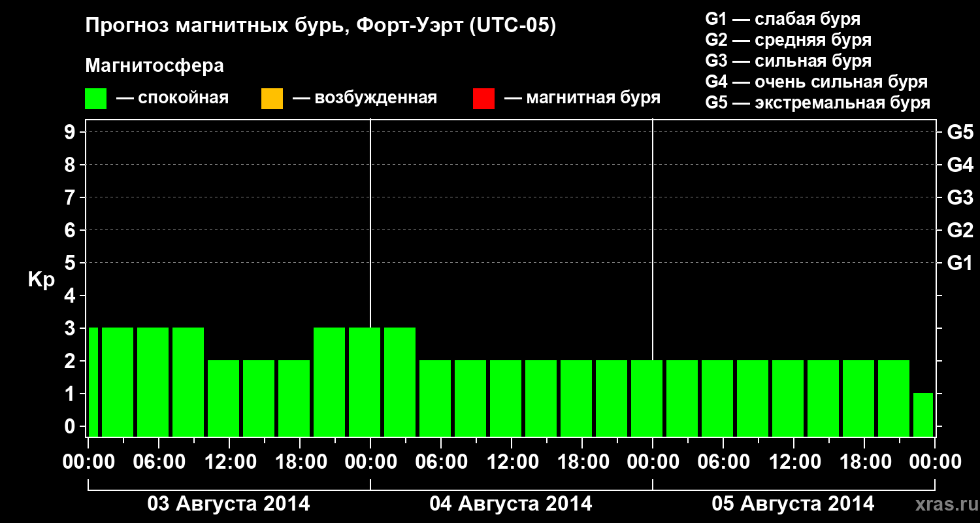Click the last bar with Kp 1
This screenshot has height=523, width=980.
point(923,414)
